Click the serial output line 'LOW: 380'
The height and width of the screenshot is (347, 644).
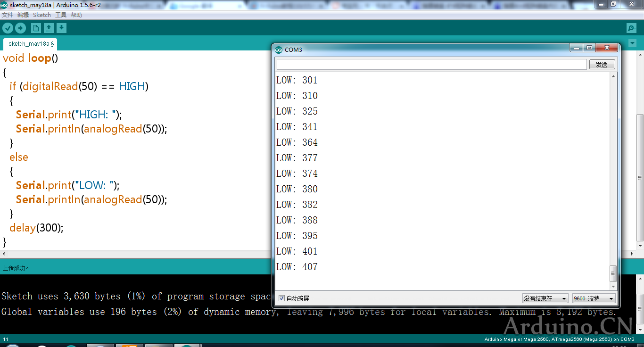click(297, 189)
